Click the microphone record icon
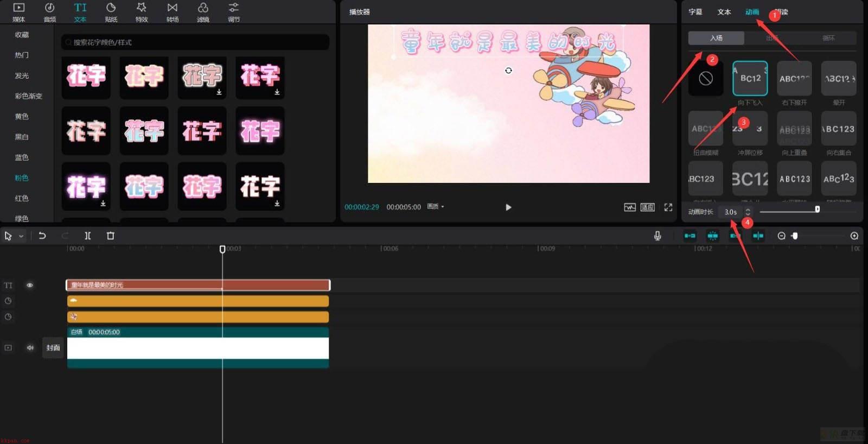868x444 pixels. [658, 236]
